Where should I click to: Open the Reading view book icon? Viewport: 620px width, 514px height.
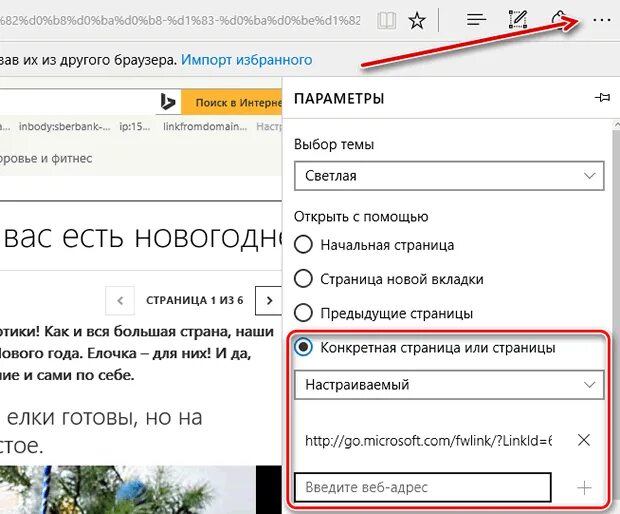click(x=386, y=20)
